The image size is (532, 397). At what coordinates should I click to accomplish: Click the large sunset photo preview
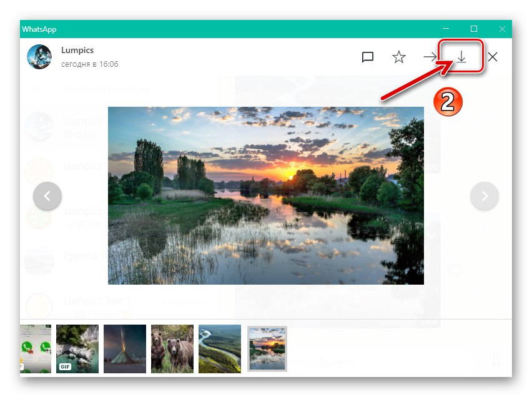coord(266,195)
